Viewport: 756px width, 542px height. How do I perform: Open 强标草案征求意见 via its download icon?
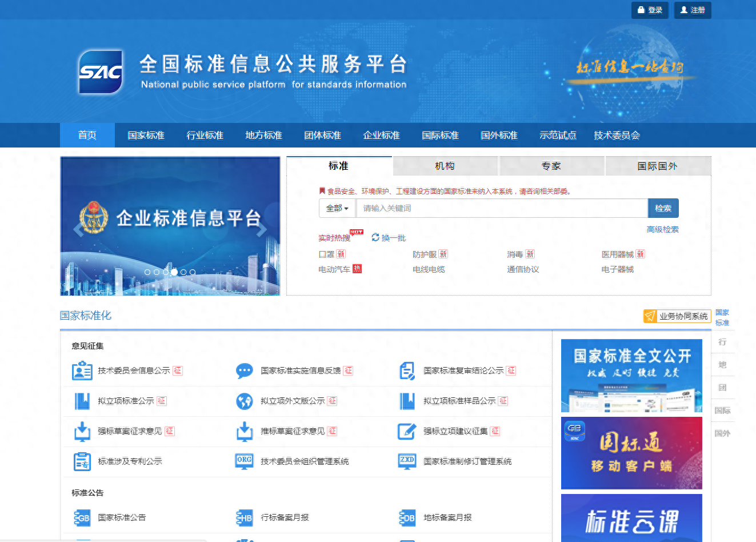tap(83, 432)
